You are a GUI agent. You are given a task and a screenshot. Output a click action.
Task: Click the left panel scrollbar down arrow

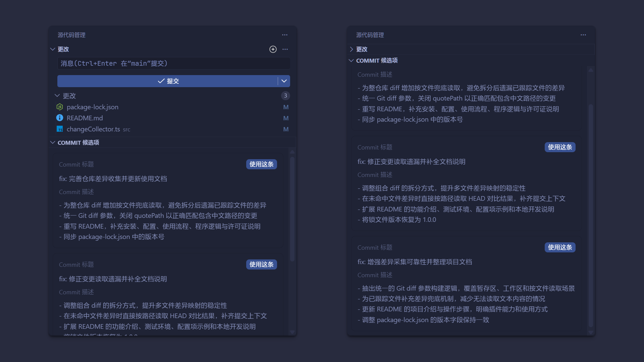pyautogui.click(x=292, y=332)
